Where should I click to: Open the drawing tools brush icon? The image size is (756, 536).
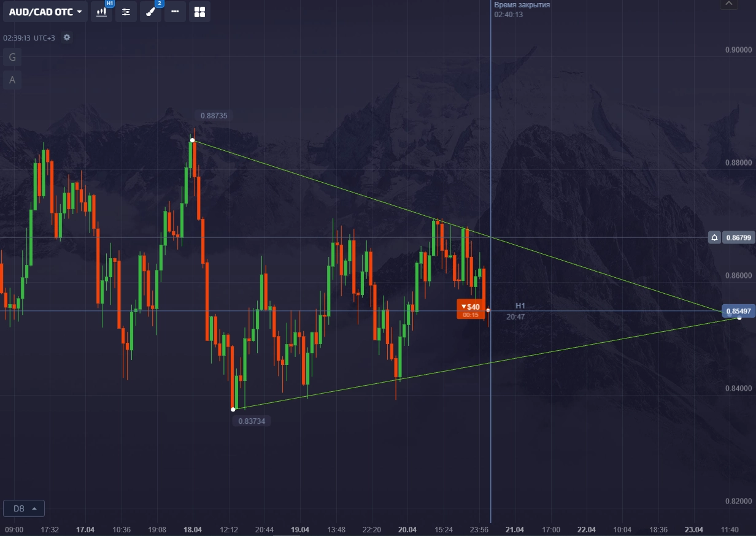click(150, 12)
